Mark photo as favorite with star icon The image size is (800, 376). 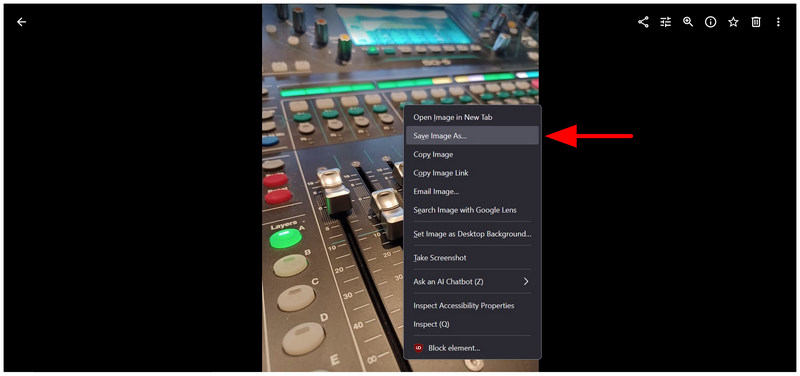pos(733,22)
